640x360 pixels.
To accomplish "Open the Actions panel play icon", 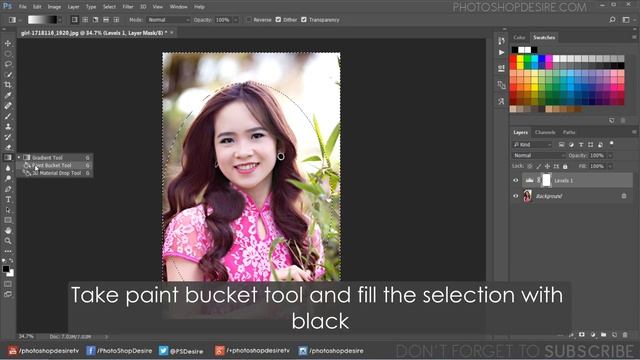I will click(x=501, y=53).
